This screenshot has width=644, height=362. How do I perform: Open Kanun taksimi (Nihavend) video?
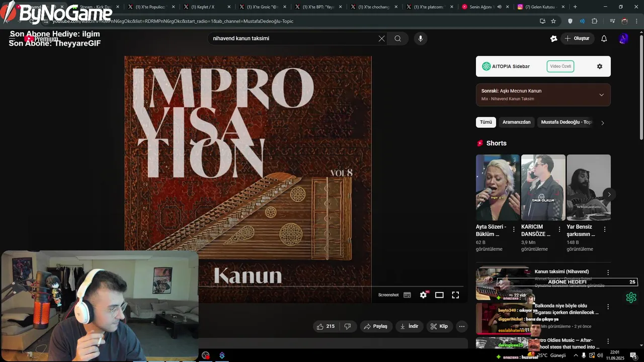coord(561,271)
